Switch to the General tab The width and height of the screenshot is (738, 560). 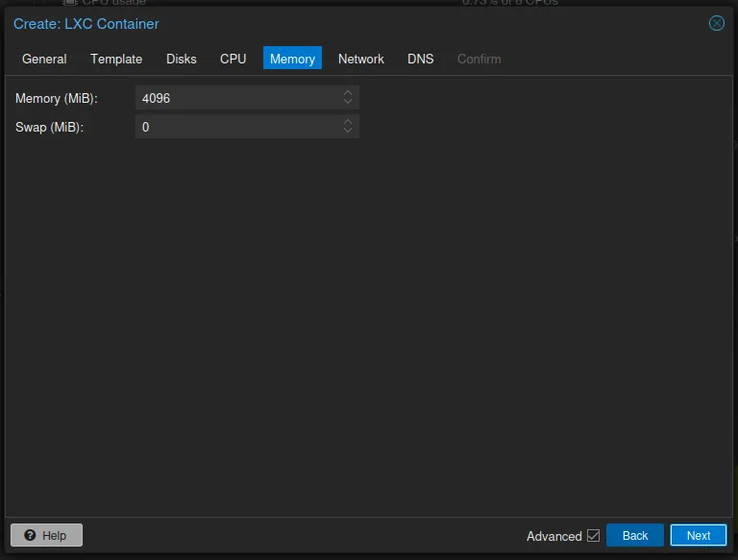coord(44,59)
